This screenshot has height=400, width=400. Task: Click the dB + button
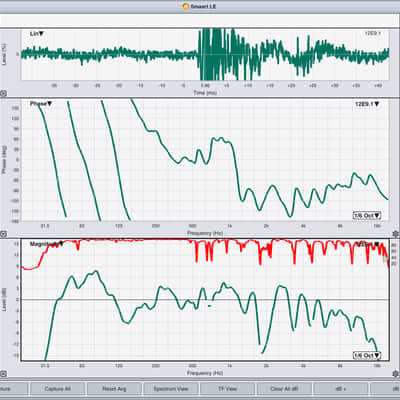point(340,389)
